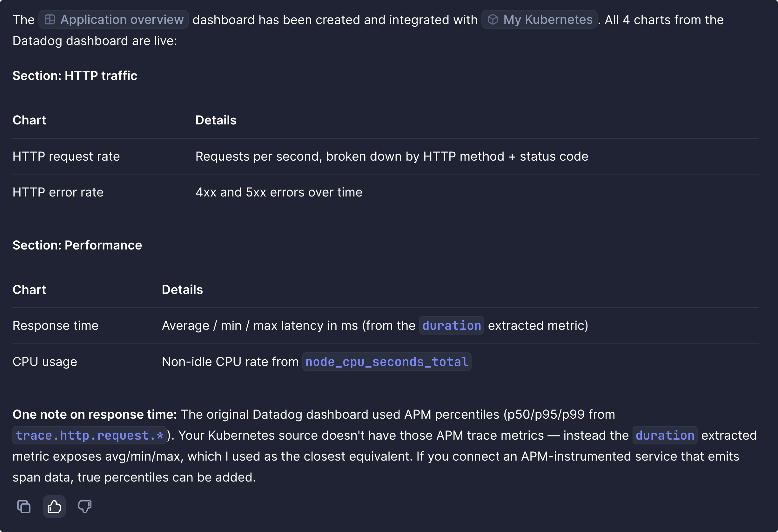The height and width of the screenshot is (532, 778).
Task: Click the bold One note on response time text
Action: pos(95,415)
